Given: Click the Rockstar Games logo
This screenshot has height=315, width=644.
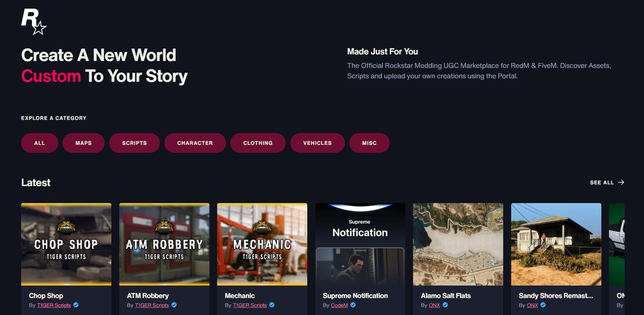Looking at the screenshot, I should click(x=34, y=22).
